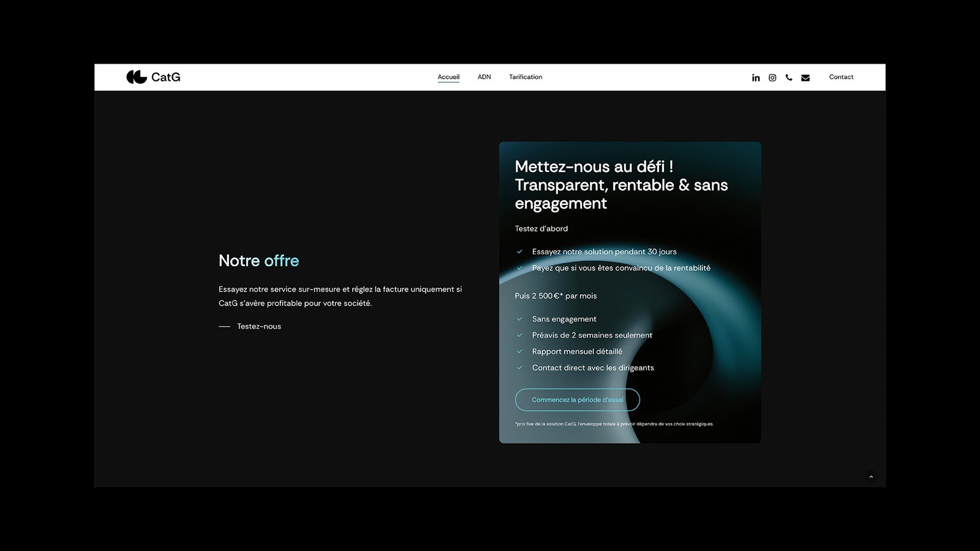Viewport: 980px width, 551px height.
Task: Navigate to the Tarification page
Action: (x=526, y=77)
